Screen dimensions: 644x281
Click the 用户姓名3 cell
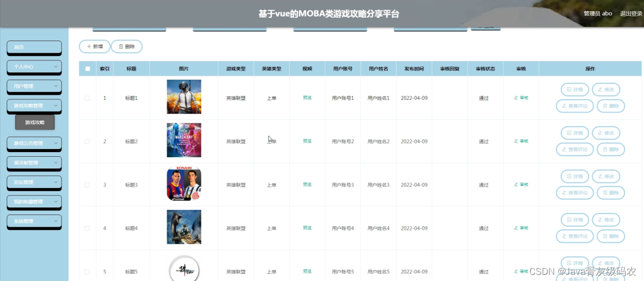(379, 185)
